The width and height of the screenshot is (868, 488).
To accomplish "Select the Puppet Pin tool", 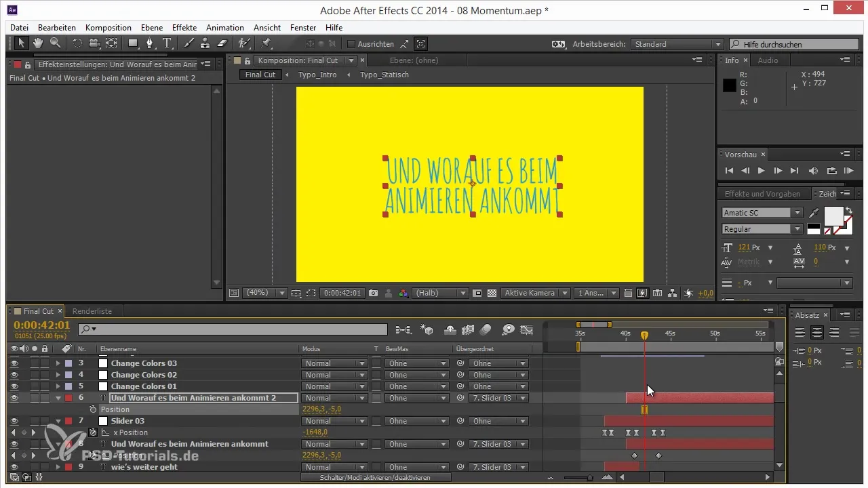I will 266,43.
